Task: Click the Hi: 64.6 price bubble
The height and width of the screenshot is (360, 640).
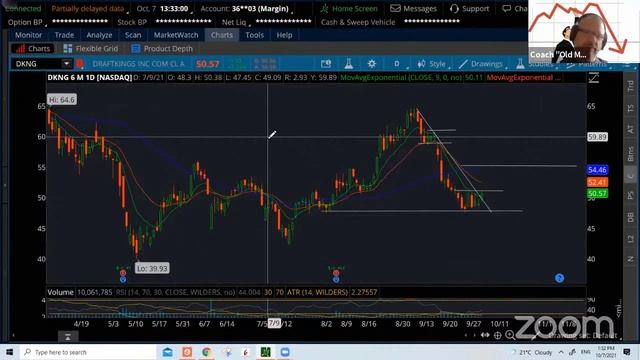Action: (62, 100)
